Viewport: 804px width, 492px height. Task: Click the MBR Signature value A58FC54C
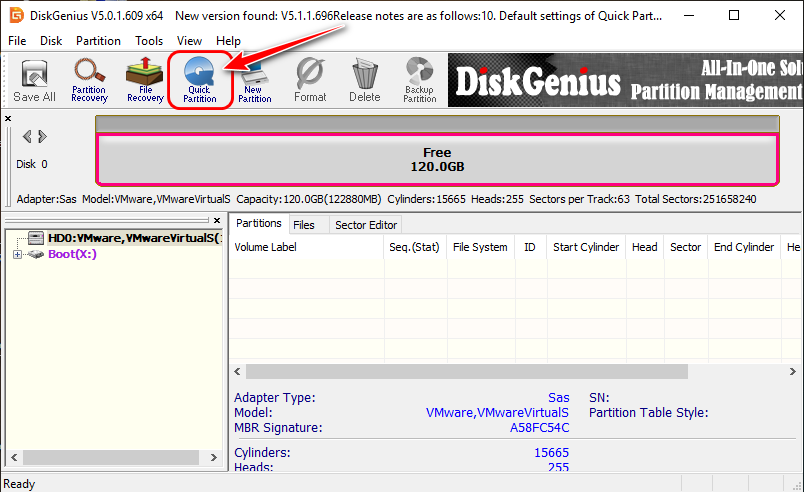coord(539,428)
